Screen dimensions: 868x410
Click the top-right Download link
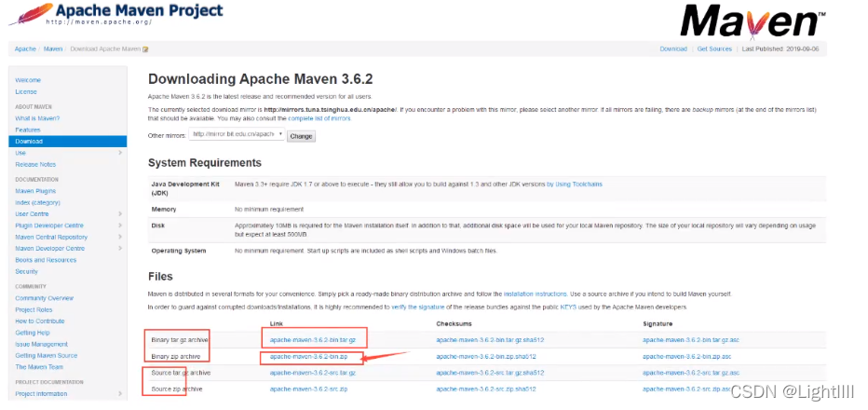[673, 49]
